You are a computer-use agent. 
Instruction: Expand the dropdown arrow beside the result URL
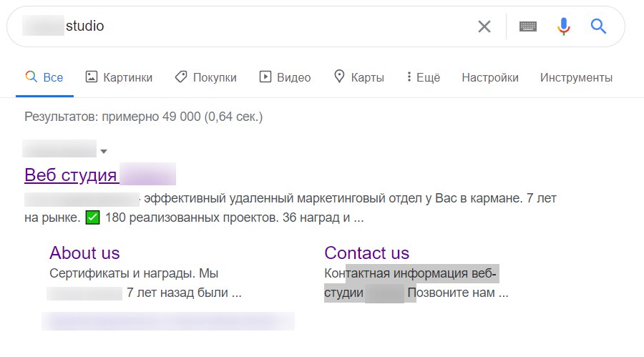click(104, 151)
